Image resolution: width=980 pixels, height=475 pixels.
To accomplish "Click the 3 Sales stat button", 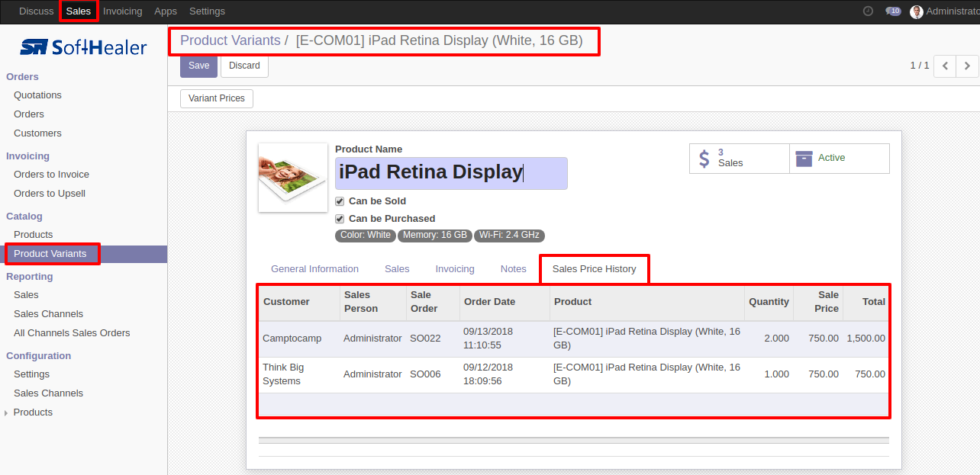I will click(x=740, y=159).
